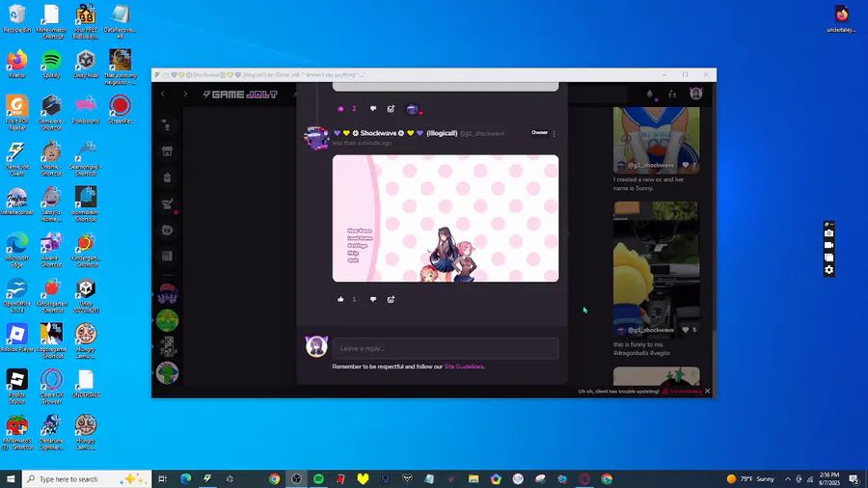Select the InfraRecorder desktop icon
This screenshot has width=868, height=488.
(x=17, y=201)
